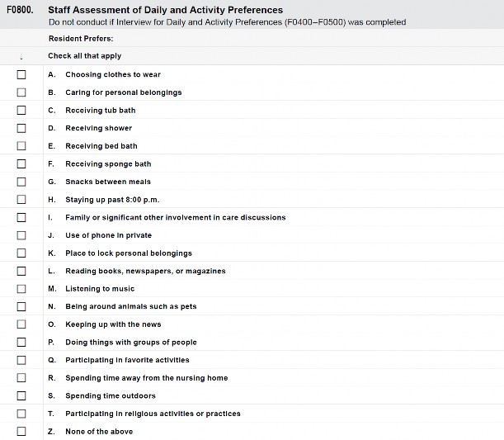The height and width of the screenshot is (440, 504).
Task: Tick 'Snacks between meals' checkbox
Action: (21, 182)
